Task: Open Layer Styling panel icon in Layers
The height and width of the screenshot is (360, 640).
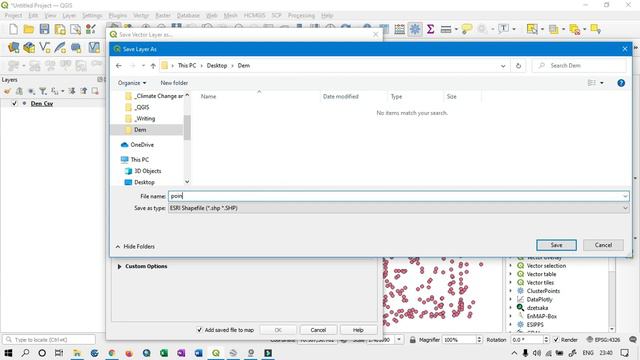Action: coord(7,91)
